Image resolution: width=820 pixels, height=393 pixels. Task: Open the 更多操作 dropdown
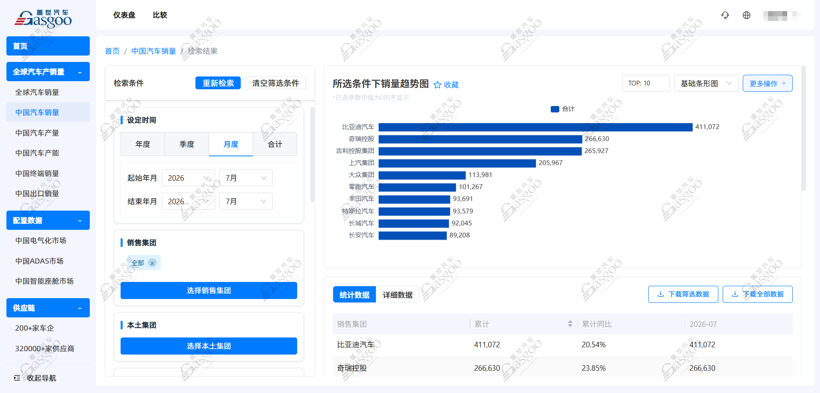tap(768, 83)
